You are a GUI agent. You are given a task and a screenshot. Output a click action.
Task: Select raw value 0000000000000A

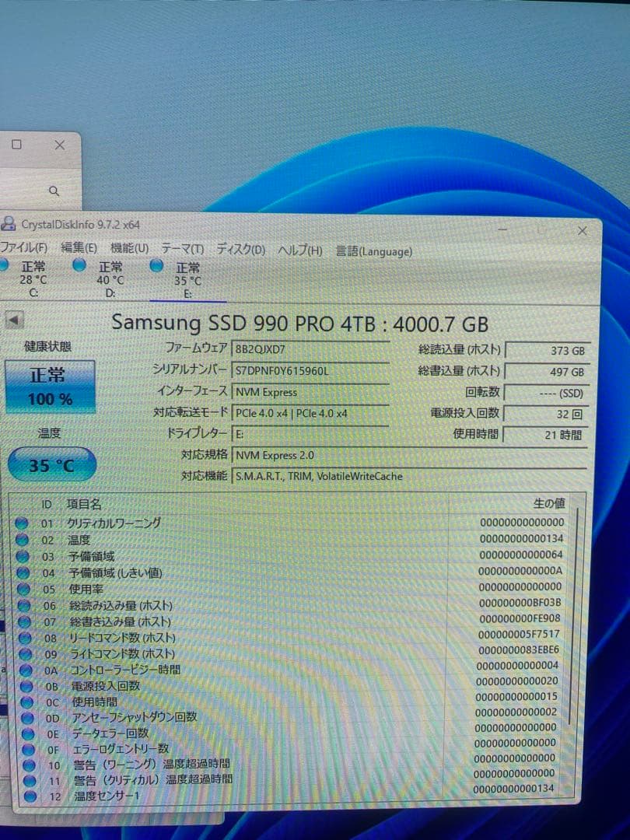coord(520,571)
